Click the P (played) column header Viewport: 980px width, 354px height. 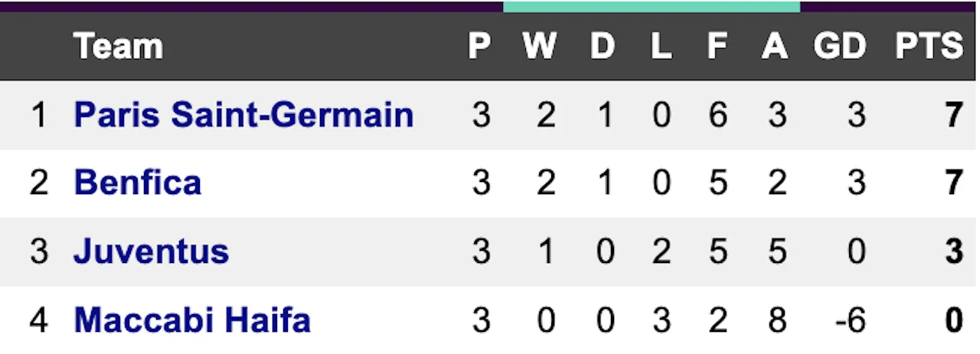(480, 47)
